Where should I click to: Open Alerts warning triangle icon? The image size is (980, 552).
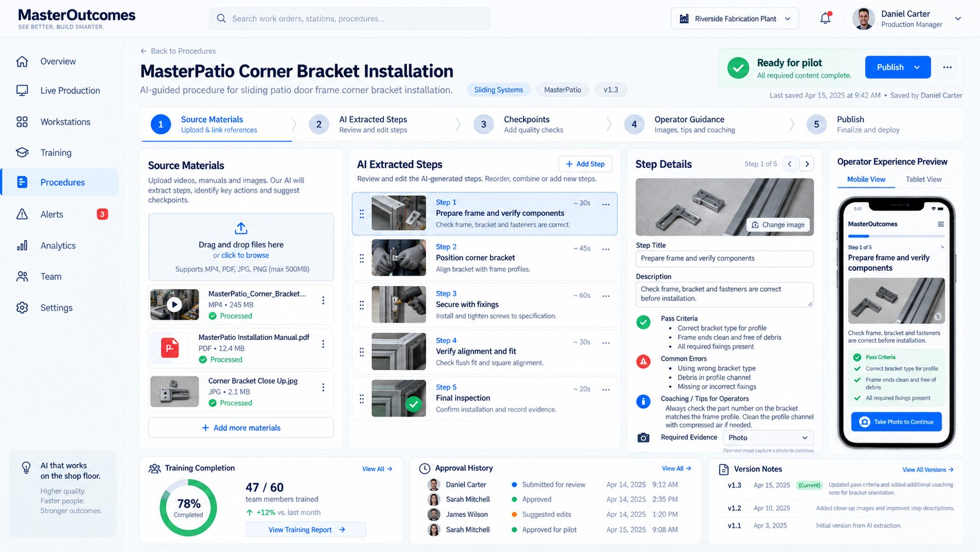coord(22,214)
